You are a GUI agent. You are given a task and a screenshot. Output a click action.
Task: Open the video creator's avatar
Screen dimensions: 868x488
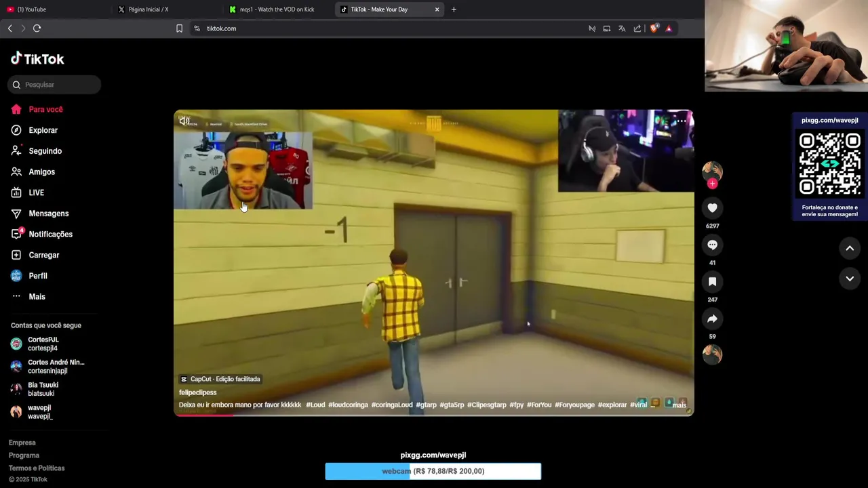(712, 171)
